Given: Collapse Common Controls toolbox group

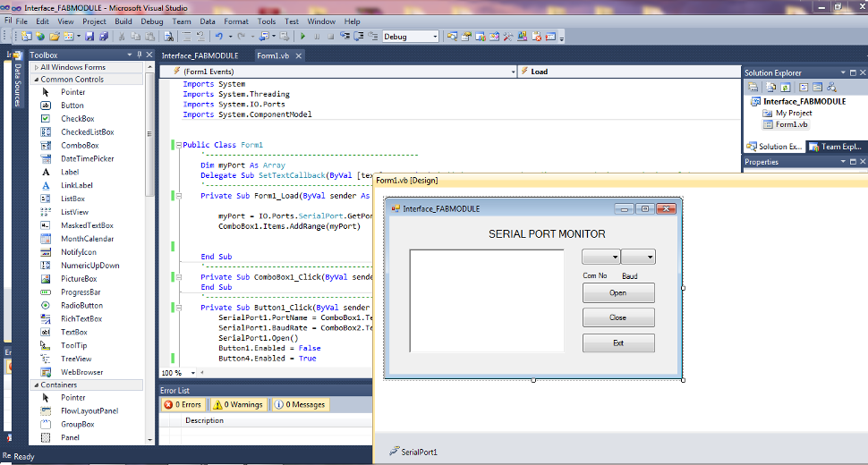Looking at the screenshot, I should [x=37, y=80].
